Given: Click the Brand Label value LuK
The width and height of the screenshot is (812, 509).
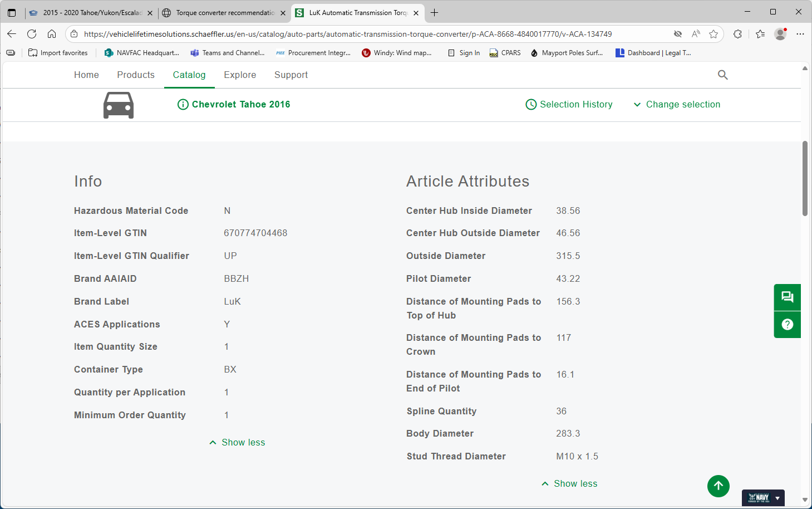Looking at the screenshot, I should tap(232, 301).
